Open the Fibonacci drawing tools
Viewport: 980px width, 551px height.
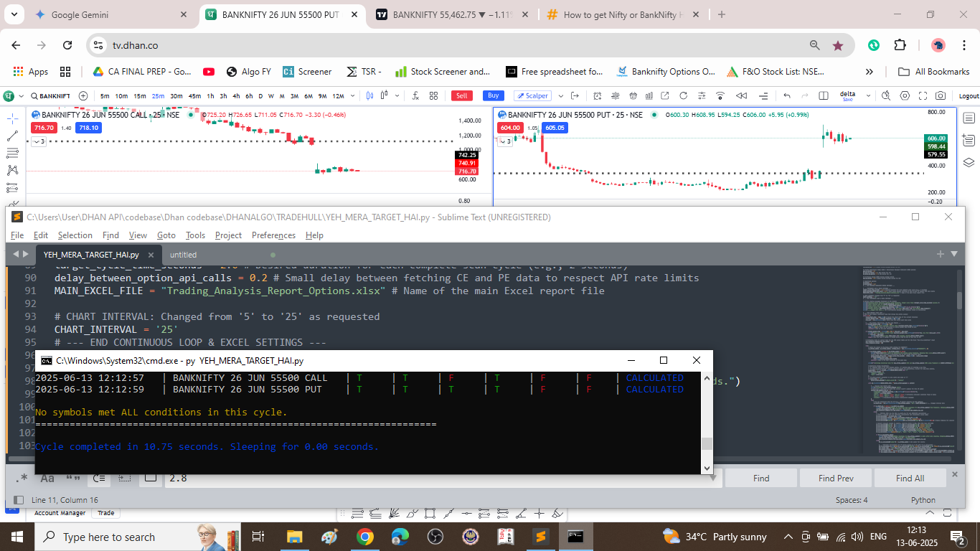pyautogui.click(x=12, y=153)
